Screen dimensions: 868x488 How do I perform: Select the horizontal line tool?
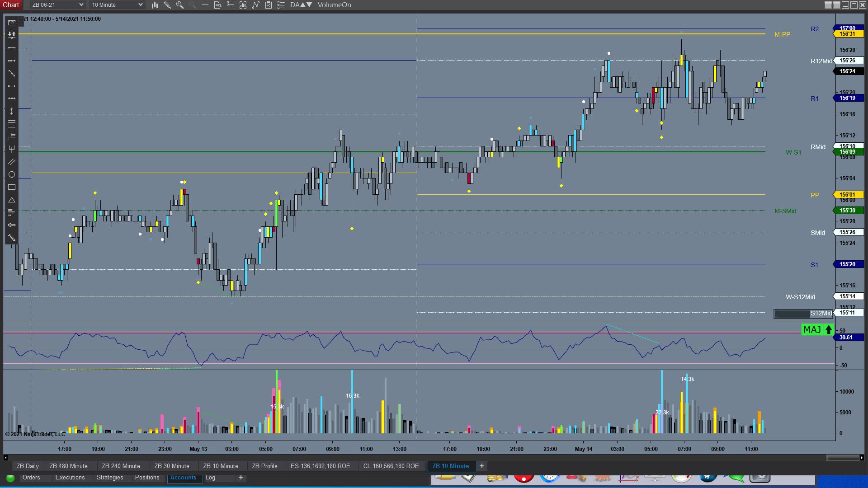point(12,99)
